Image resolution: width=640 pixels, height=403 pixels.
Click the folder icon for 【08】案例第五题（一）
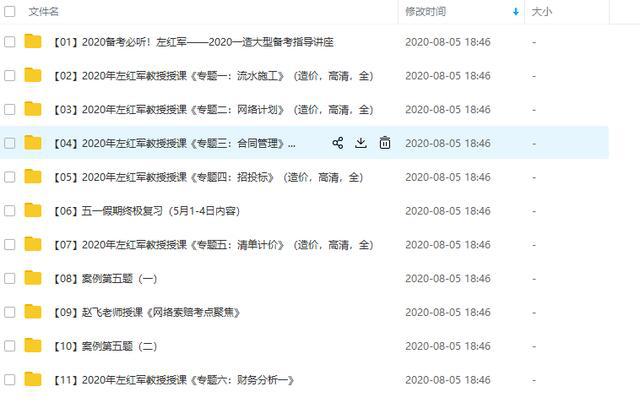coord(33,278)
